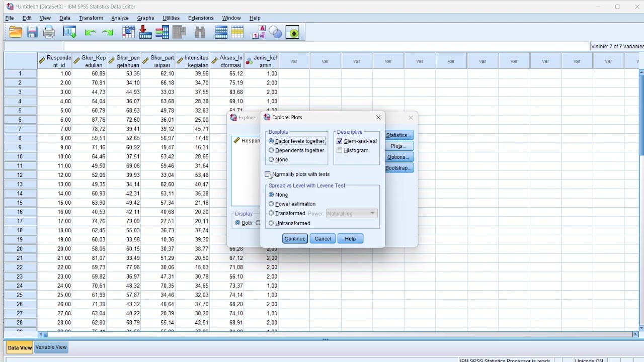This screenshot has width=644, height=362.
Task: Click the Jenis_kelamin nominal measure icon
Action: point(249,61)
